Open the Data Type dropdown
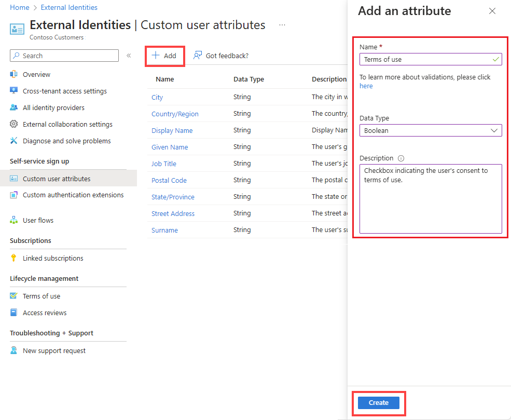The image size is (511, 420). (431, 130)
